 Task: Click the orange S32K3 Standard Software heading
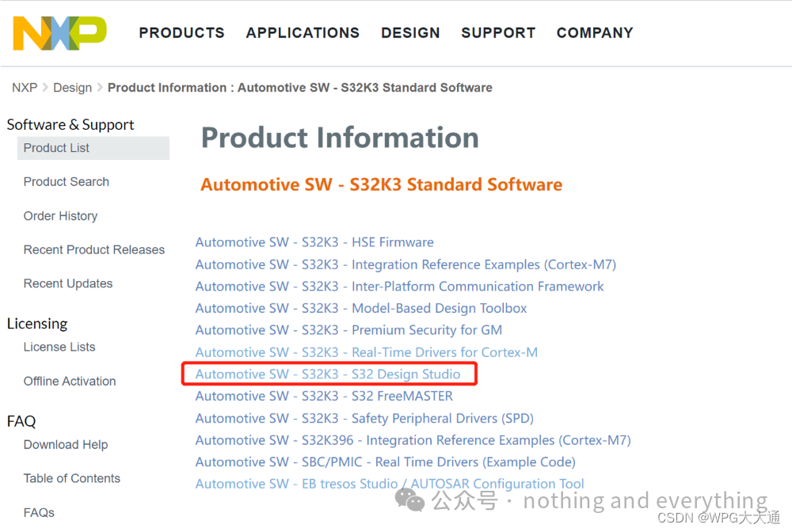point(382,184)
